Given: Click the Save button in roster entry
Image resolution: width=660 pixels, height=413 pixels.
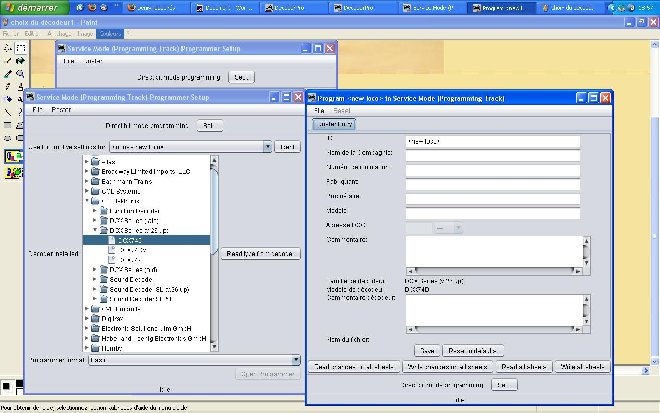Looking at the screenshot, I should point(427,351).
